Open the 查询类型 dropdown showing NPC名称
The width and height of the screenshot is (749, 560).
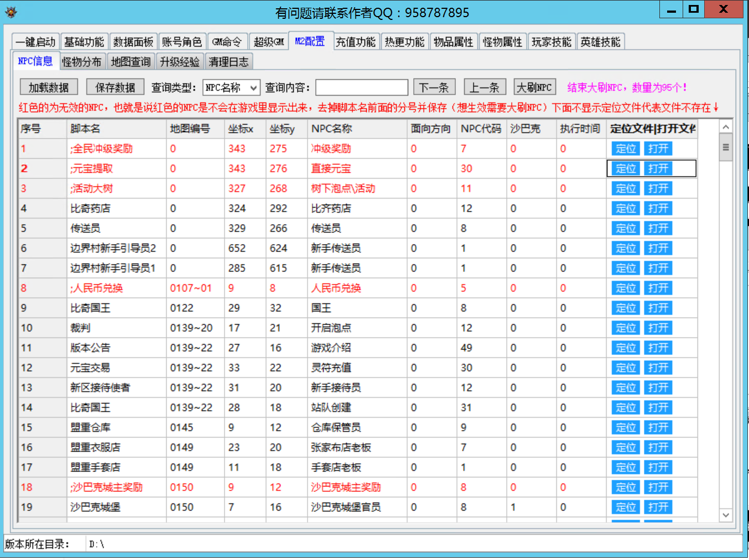click(231, 87)
